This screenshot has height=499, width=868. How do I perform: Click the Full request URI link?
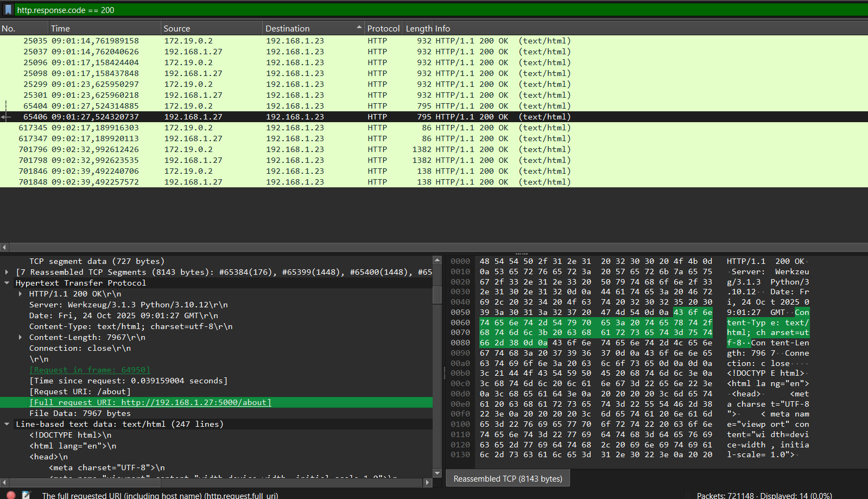click(150, 402)
